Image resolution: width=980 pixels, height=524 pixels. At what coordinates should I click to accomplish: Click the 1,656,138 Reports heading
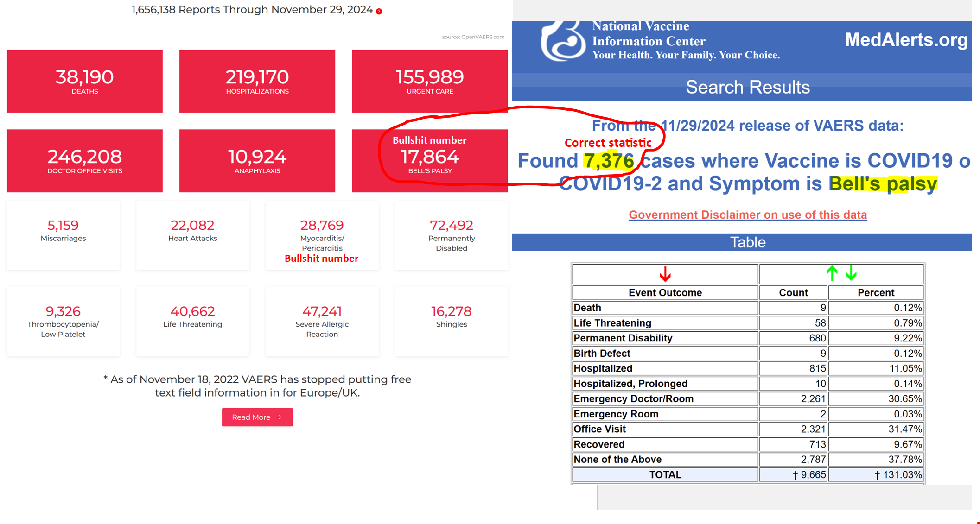[x=252, y=10]
